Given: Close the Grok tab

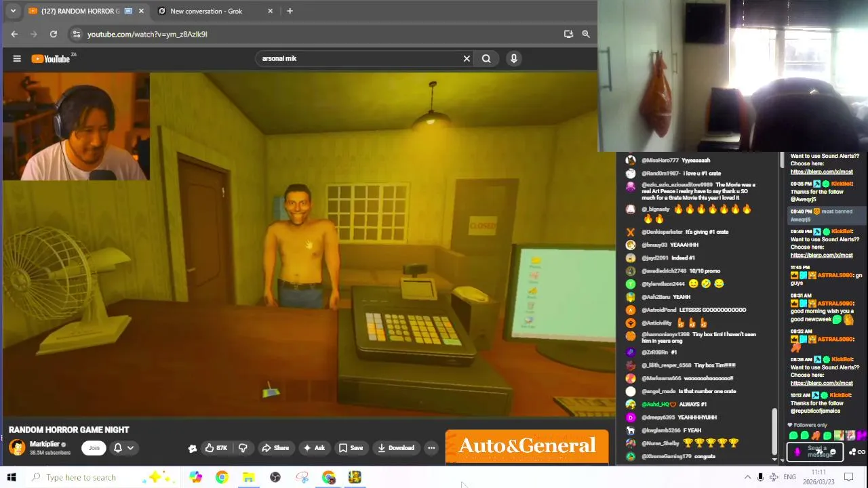Looking at the screenshot, I should (x=271, y=11).
